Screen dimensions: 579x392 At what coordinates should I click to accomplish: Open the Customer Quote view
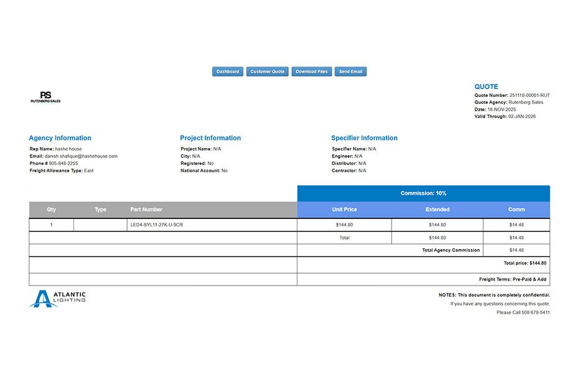[267, 72]
